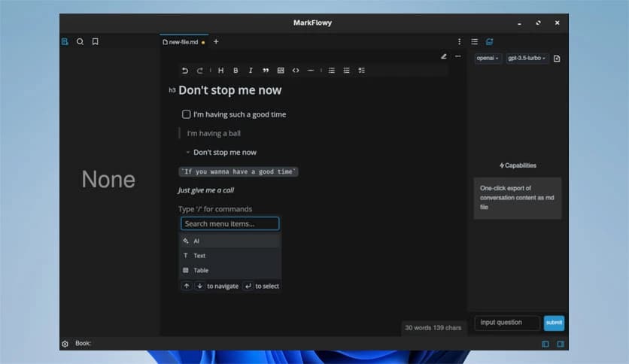Open the vertical three-dot menu

[x=459, y=41]
